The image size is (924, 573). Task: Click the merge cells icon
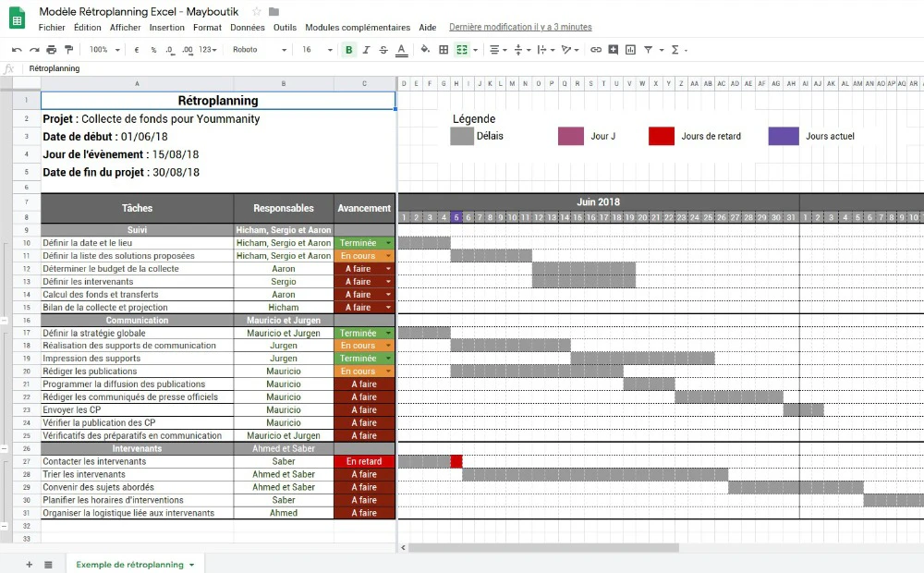coord(462,50)
